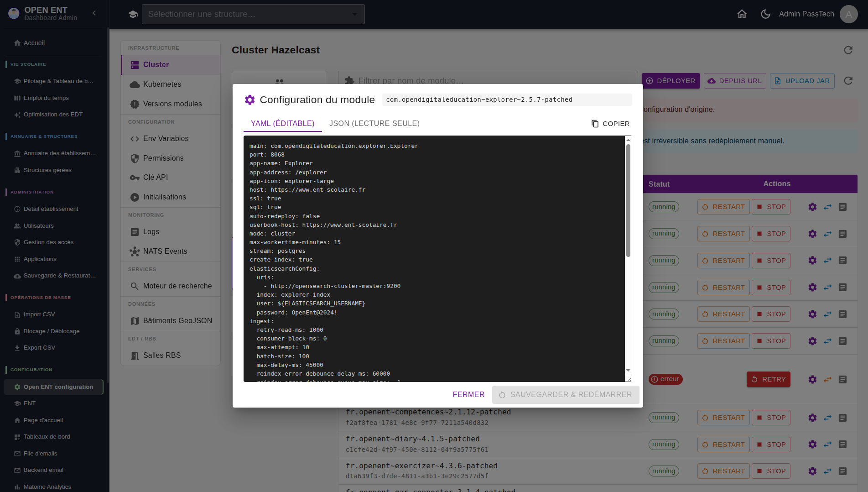The height and width of the screenshot is (492, 868).
Task: Click orange swap icon on erreur row
Action: pos(827,379)
